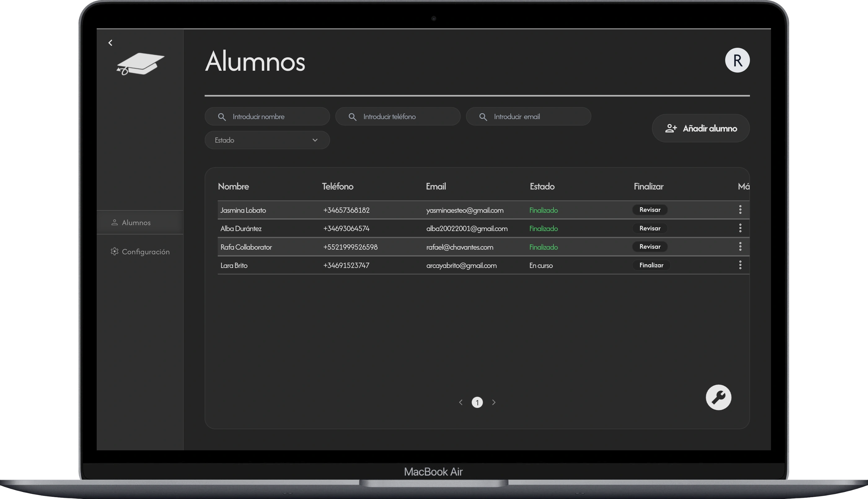
Task: Click Finalizado status for Rafa Collaborator
Action: 544,247
